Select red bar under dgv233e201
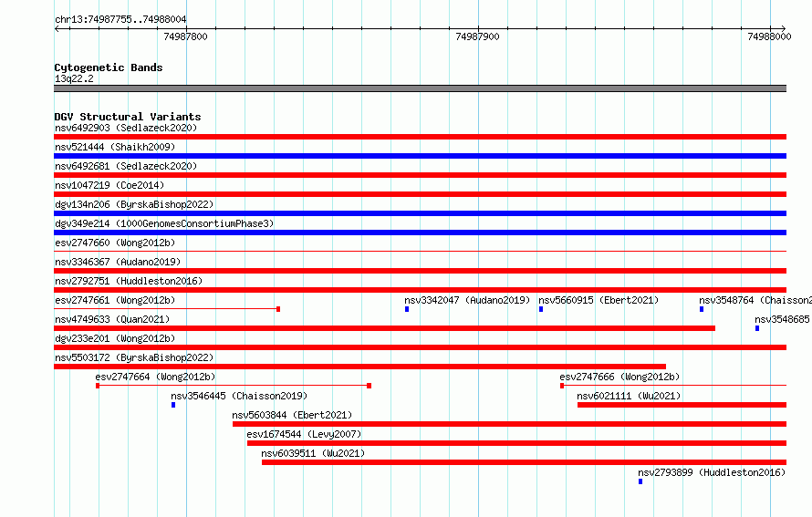Viewport: 812px width, 517px height. pos(420,347)
